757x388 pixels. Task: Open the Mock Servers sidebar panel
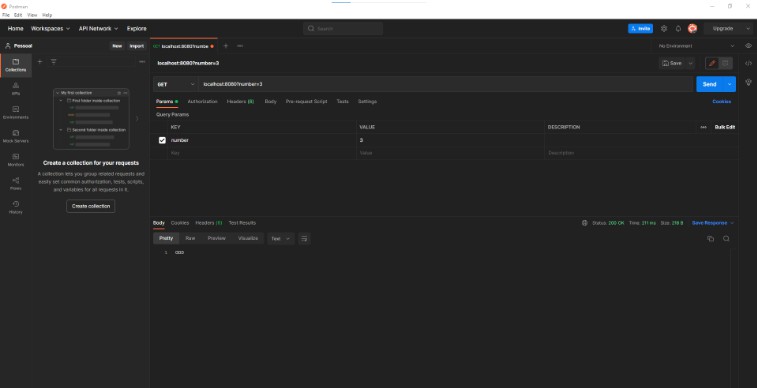click(x=16, y=136)
